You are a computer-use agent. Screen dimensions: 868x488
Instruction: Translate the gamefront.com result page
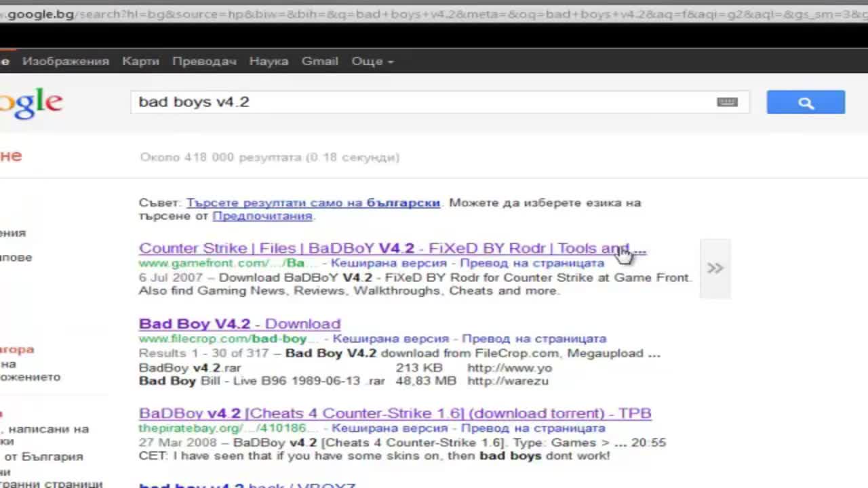tap(532, 263)
